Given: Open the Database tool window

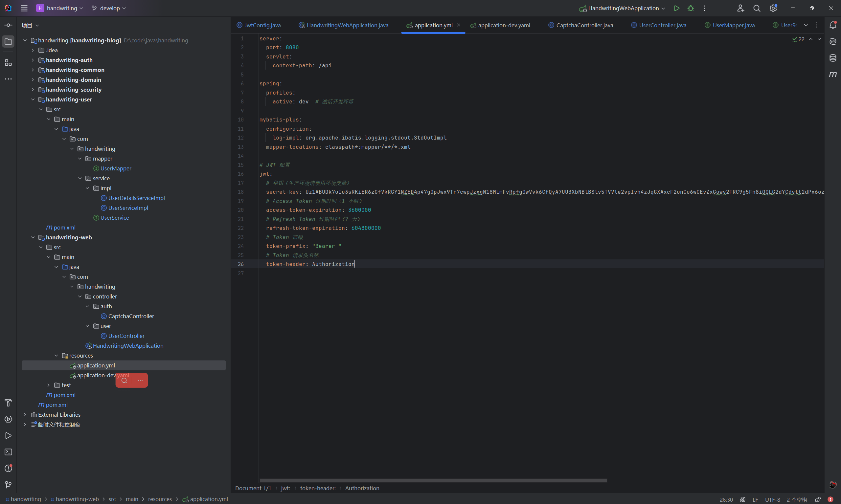Looking at the screenshot, I should (832, 58).
